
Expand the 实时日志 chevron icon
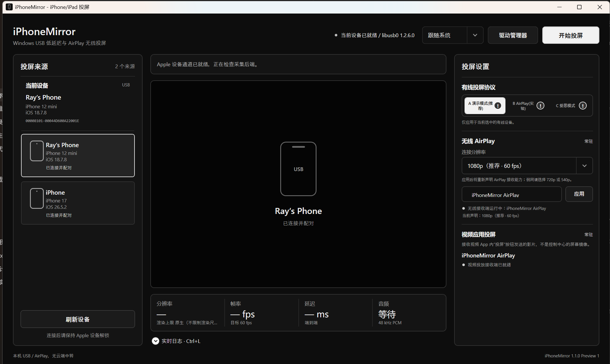pos(156,341)
